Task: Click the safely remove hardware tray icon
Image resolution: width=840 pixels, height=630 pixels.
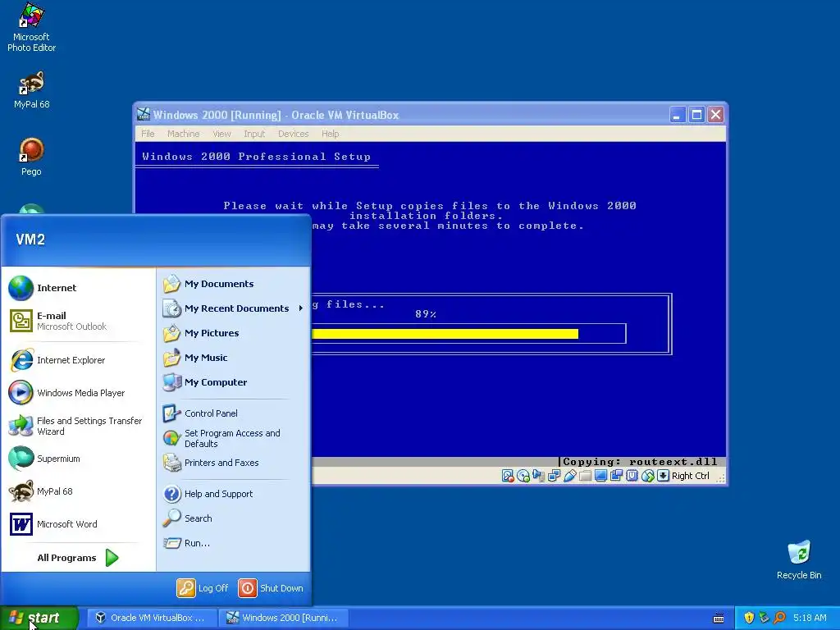Action: [x=764, y=618]
